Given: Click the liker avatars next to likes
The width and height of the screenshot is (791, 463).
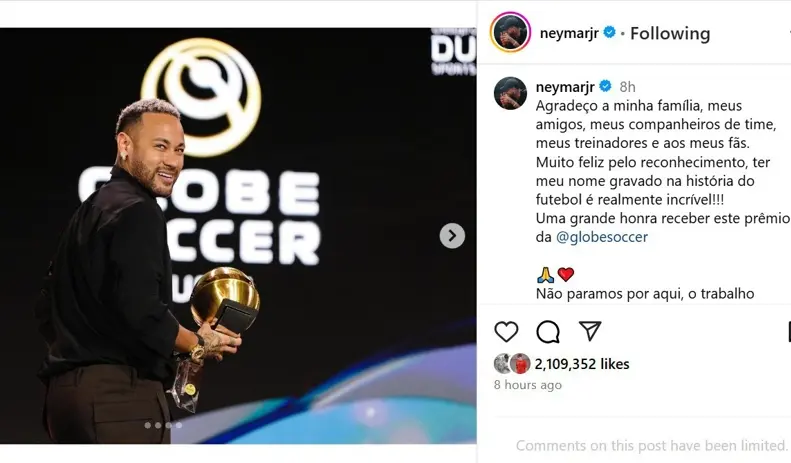Looking at the screenshot, I should [512, 364].
